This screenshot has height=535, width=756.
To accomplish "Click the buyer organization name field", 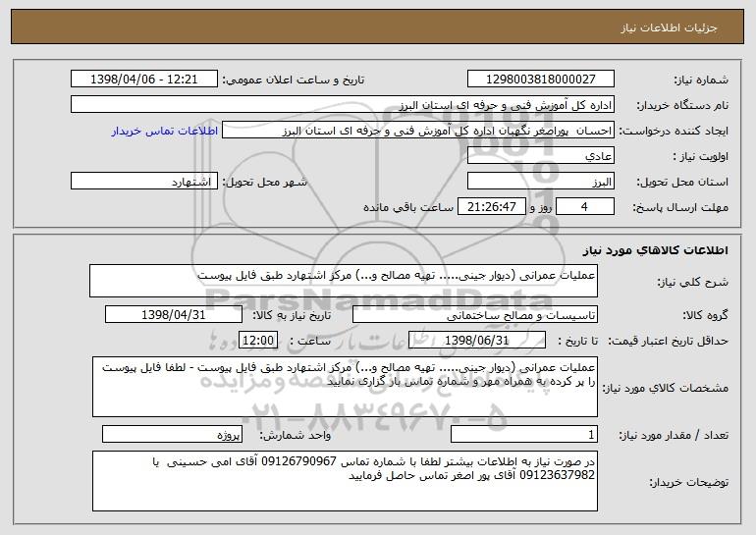I will click(x=343, y=105).
